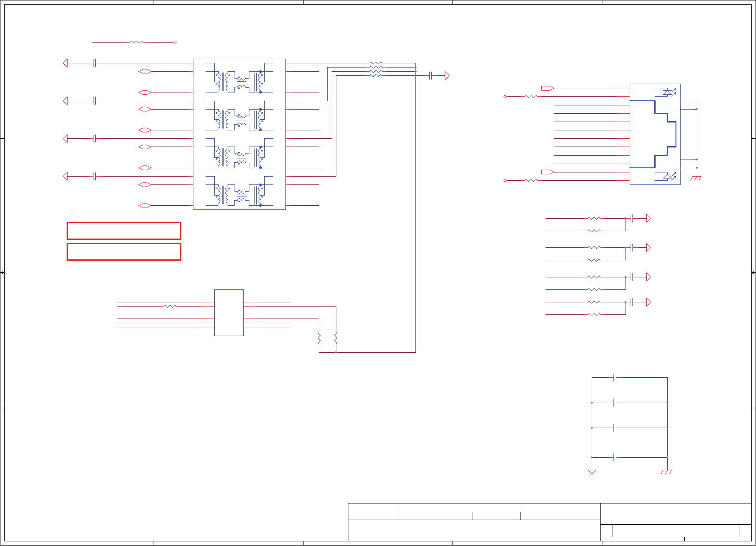Select the lowest capacitor left of the magnetics module
This screenshot has width=756, height=546.
(x=94, y=176)
